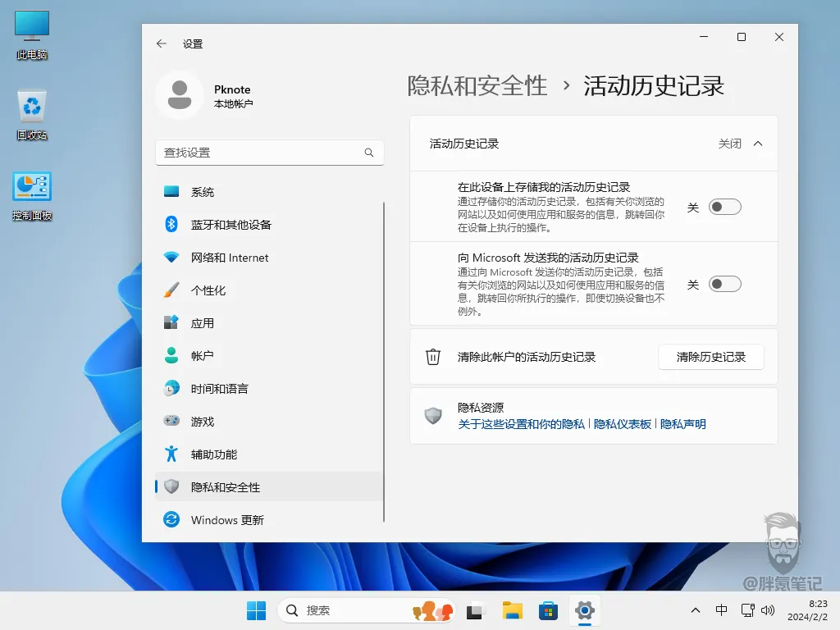
Task: Toggle 向 Microsoft 发送我的活动历史记录 switch
Action: point(725,284)
